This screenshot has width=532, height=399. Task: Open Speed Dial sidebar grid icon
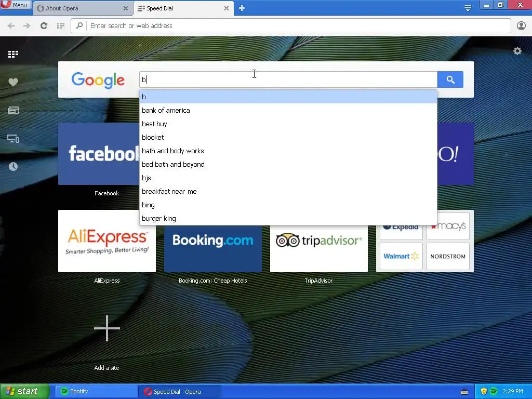point(13,54)
